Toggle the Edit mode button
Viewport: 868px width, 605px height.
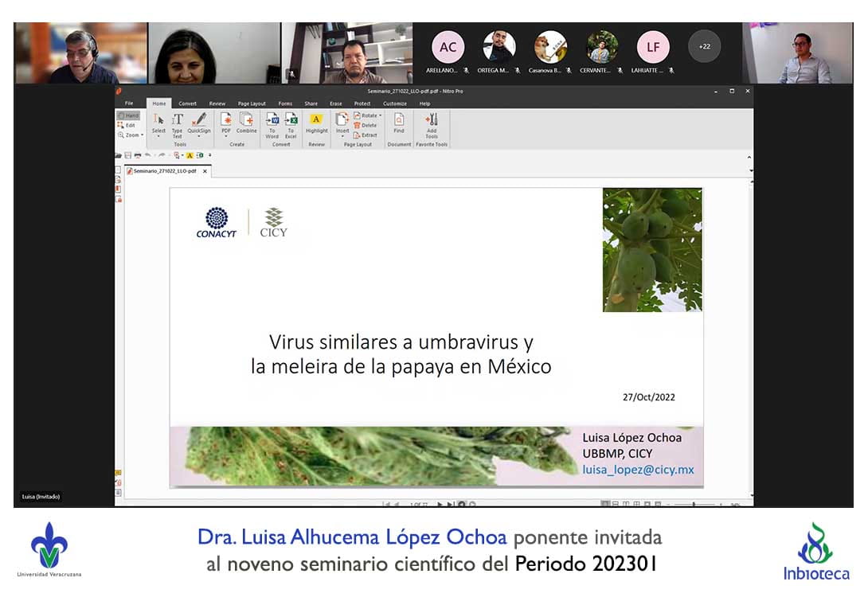(127, 125)
